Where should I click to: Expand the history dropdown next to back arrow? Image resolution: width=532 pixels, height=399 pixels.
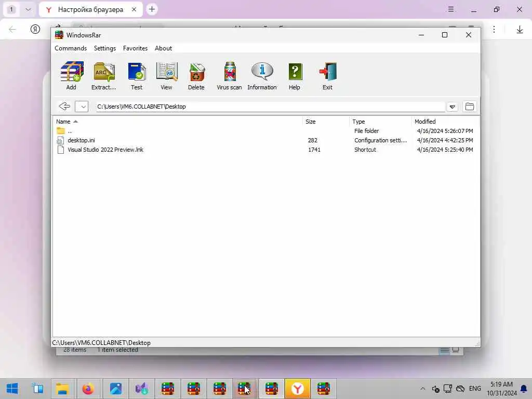(82, 107)
